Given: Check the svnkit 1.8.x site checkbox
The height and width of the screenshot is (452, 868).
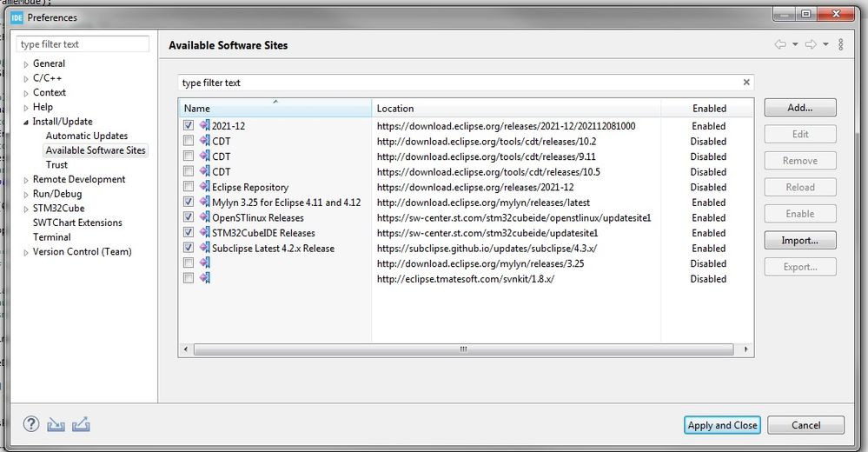Looking at the screenshot, I should pos(189,277).
